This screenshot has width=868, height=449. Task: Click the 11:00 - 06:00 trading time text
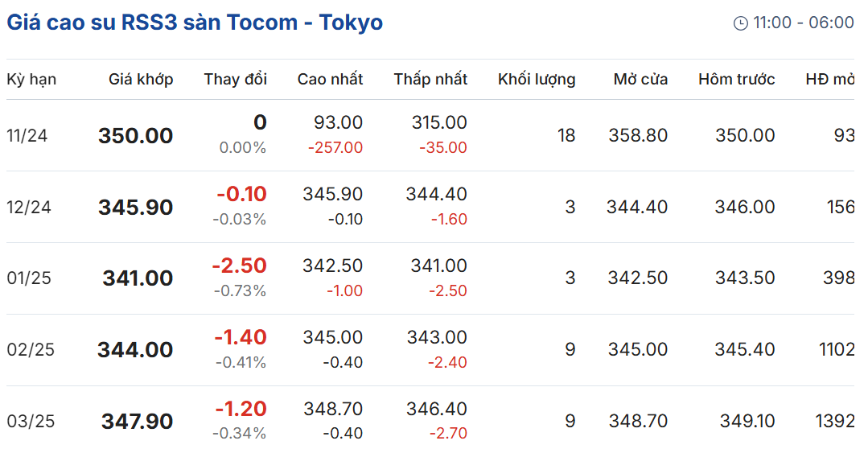pos(803,23)
